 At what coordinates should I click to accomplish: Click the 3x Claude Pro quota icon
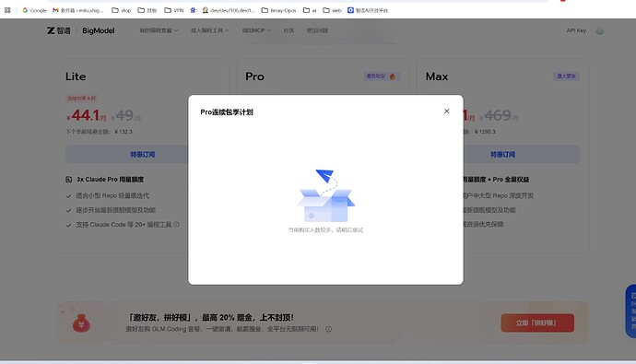[x=68, y=179]
